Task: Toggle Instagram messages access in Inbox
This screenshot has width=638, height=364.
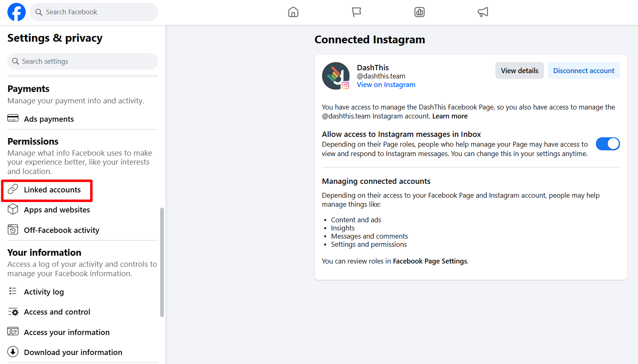Action: pyautogui.click(x=608, y=144)
